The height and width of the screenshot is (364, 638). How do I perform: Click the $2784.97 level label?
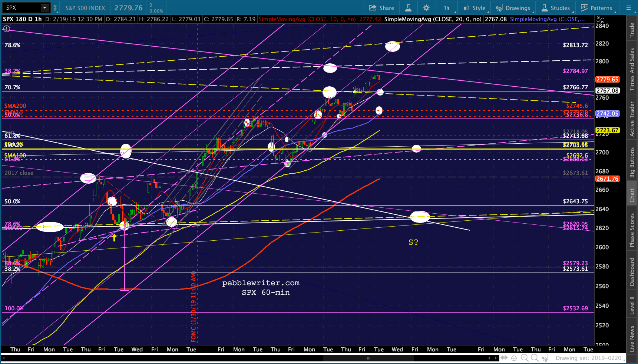click(575, 71)
